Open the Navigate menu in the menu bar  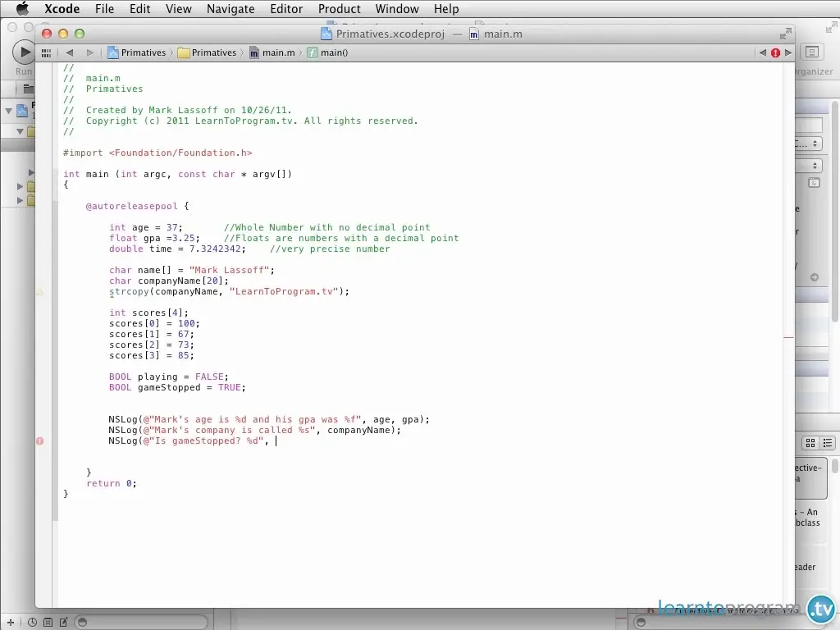tap(231, 9)
